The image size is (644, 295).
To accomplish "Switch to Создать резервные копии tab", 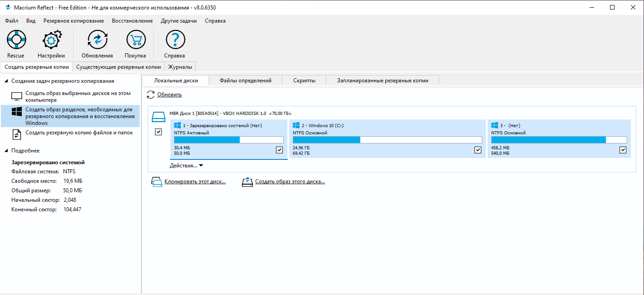I will tap(37, 67).
